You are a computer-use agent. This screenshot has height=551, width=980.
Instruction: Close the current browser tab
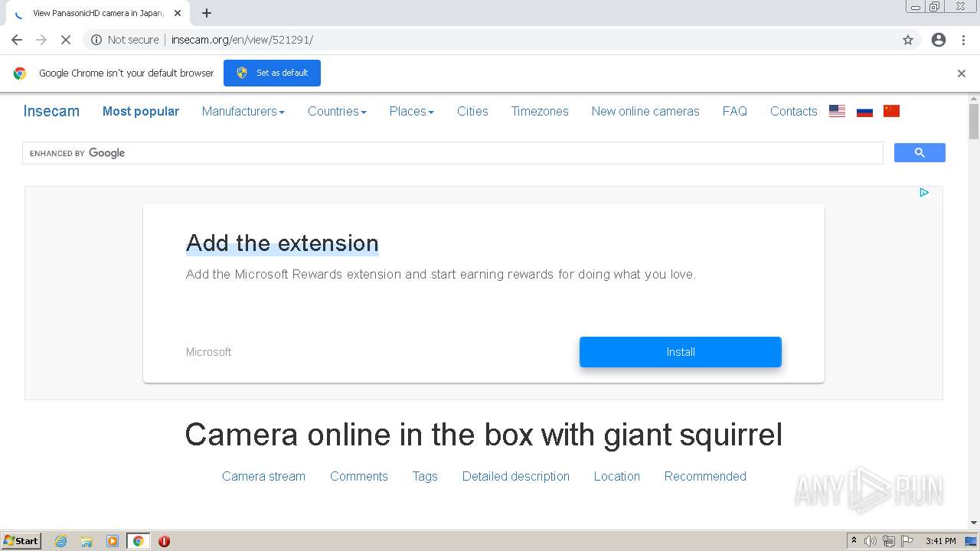pos(178,13)
